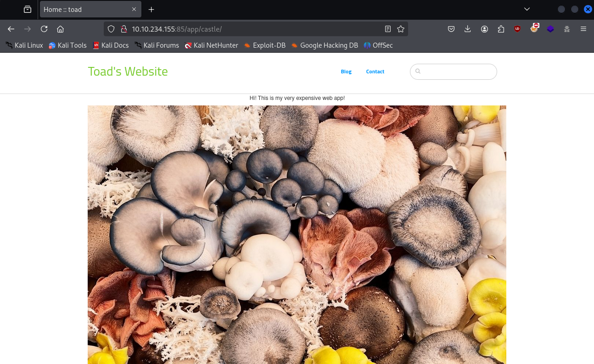This screenshot has width=594, height=364.
Task: Click the URL address bar text
Action: pos(177,29)
